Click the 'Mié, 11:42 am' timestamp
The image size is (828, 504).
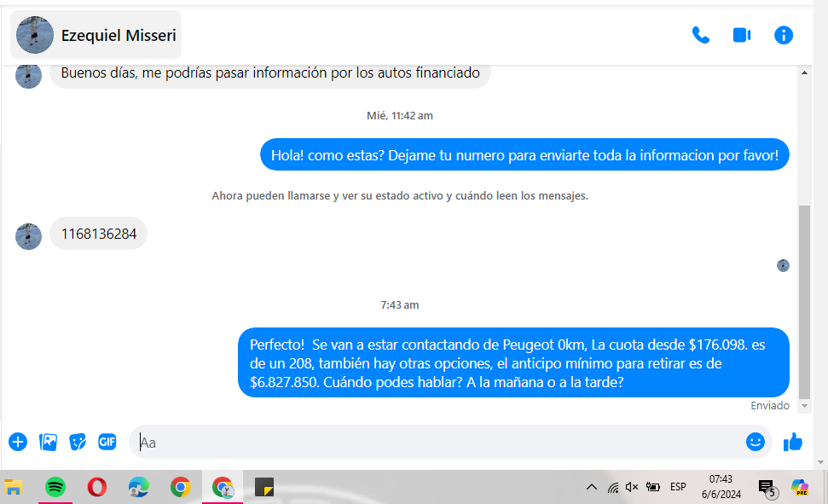click(400, 116)
